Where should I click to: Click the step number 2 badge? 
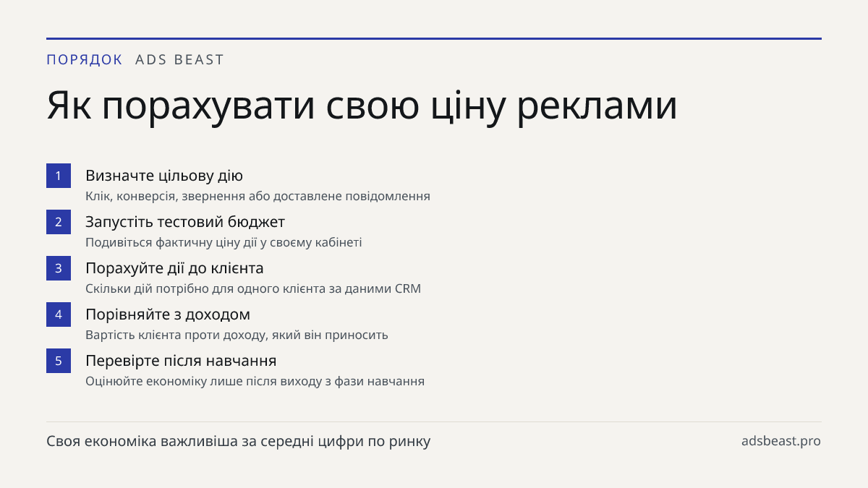59,222
